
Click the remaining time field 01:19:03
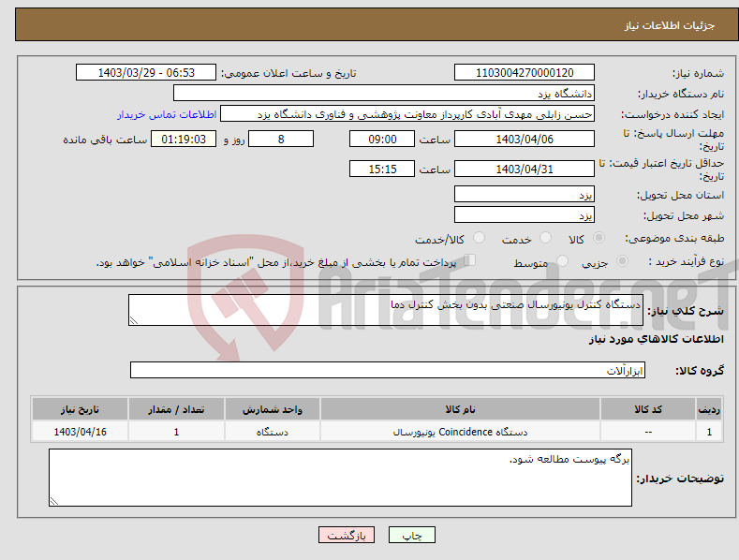(x=184, y=139)
